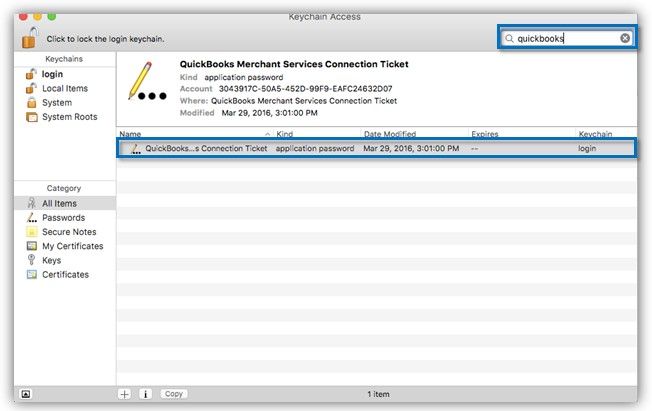The width and height of the screenshot is (652, 411).
Task: Click the green zoom window button
Action: [52, 17]
